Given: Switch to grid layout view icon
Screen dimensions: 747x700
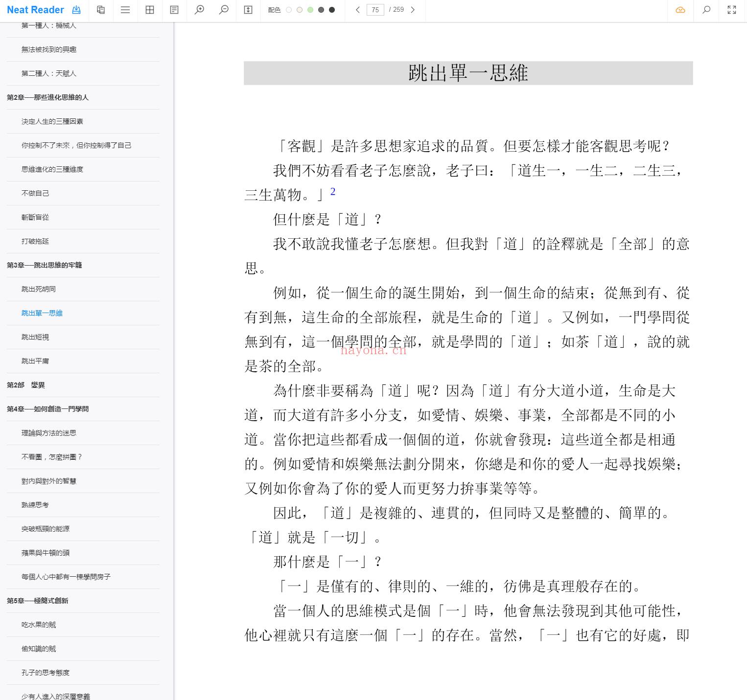Looking at the screenshot, I should pos(150,10).
